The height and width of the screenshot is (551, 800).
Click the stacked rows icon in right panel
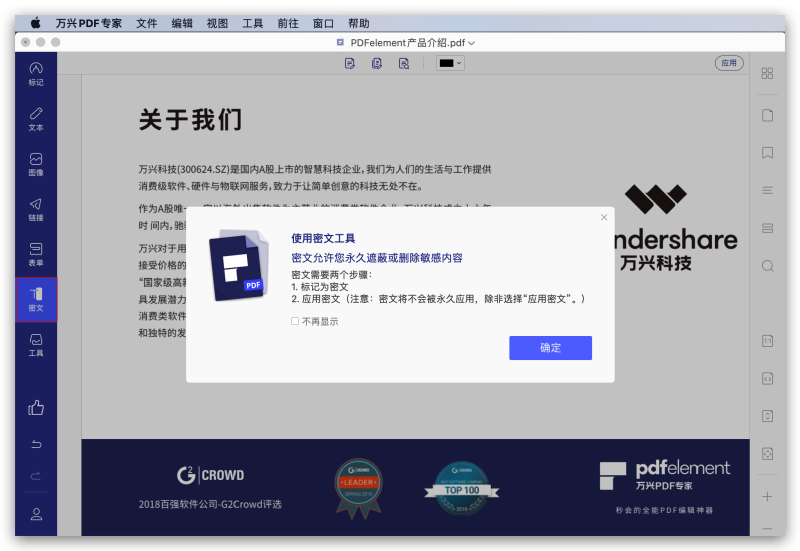[767, 228]
